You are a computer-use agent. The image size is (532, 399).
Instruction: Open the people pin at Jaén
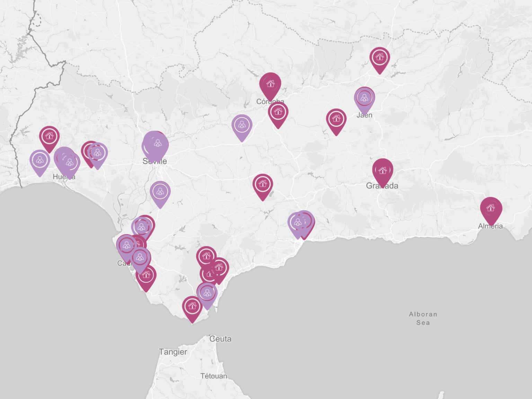[364, 98]
